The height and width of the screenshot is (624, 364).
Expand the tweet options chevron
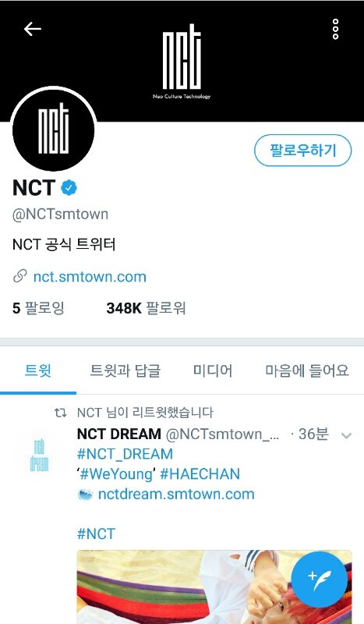click(x=347, y=435)
